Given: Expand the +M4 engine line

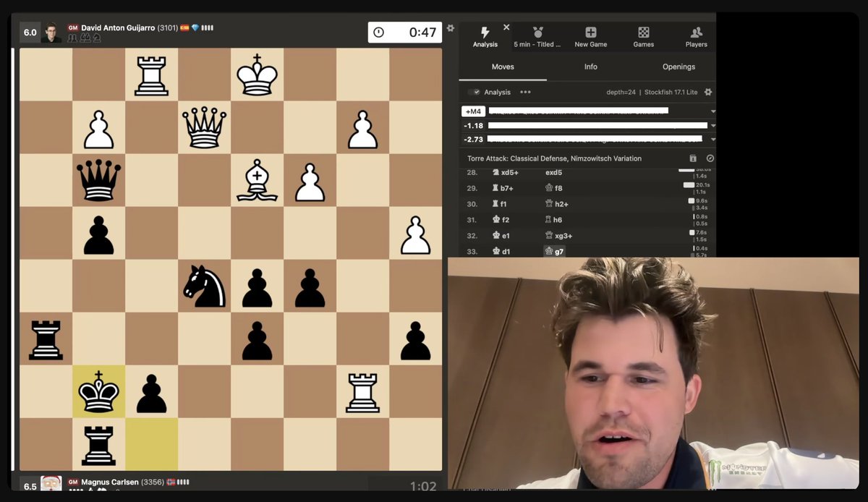Looking at the screenshot, I should click(x=713, y=111).
